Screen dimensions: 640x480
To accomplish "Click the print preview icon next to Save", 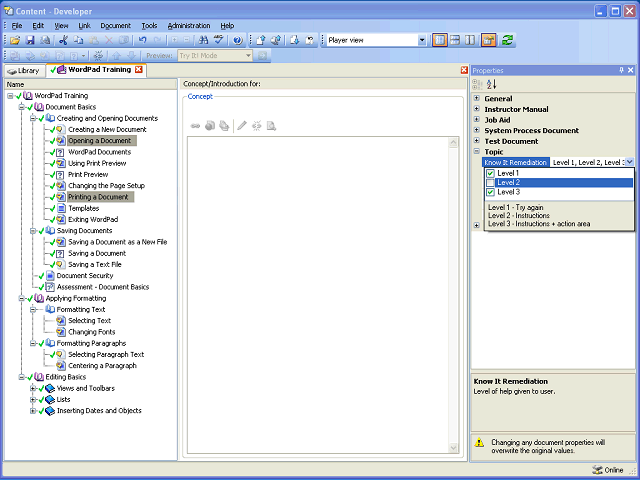I will pos(45,40).
